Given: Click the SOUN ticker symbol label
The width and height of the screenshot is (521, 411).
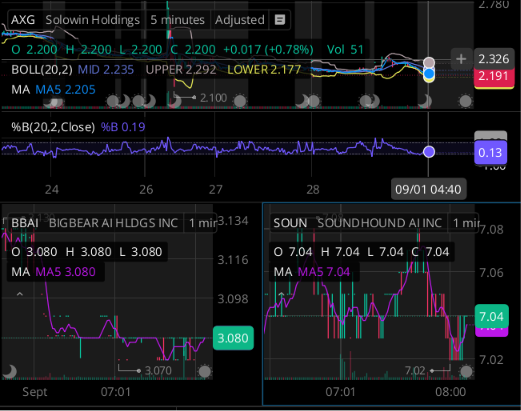Looking at the screenshot, I should pos(290,223).
